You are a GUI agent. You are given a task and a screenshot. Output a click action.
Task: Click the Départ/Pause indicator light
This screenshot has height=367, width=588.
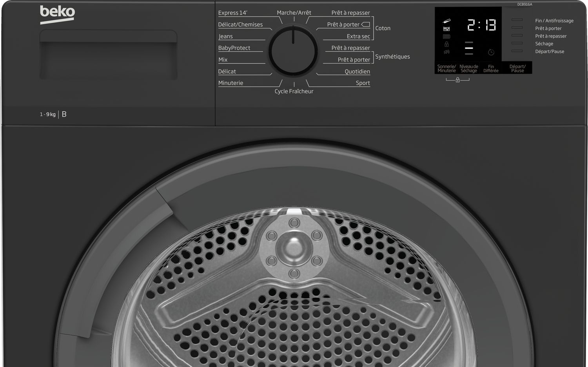click(517, 51)
